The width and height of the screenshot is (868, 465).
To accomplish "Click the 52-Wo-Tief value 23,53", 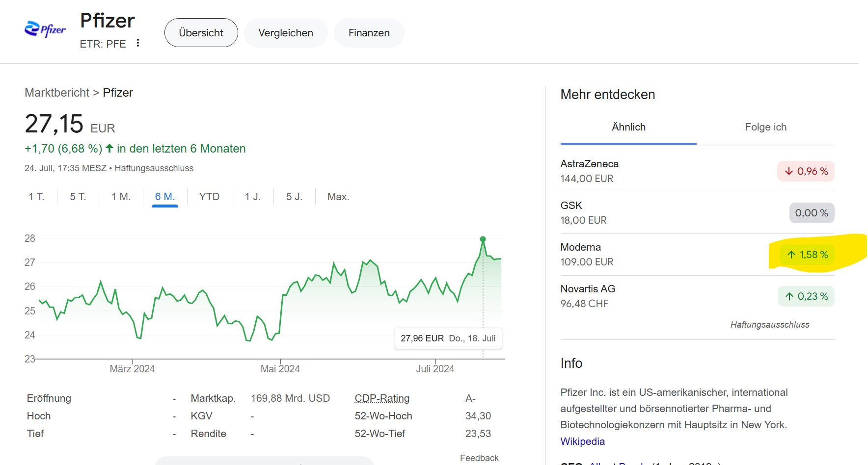I will click(478, 434).
